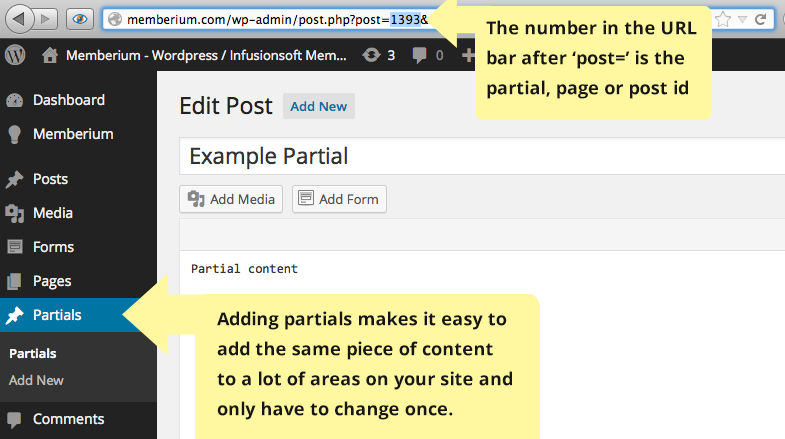Open Partials submenu link
785x439 pixels.
[33, 353]
